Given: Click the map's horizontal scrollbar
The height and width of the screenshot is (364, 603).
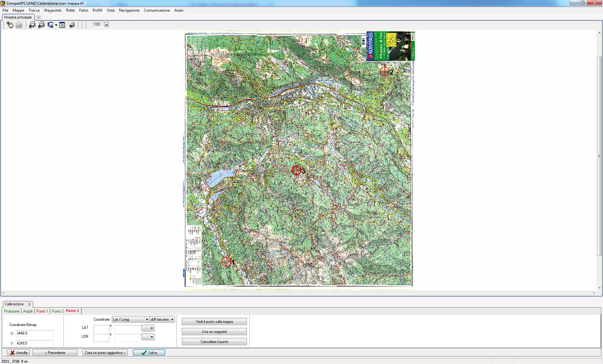Looking at the screenshot, I should (298, 293).
